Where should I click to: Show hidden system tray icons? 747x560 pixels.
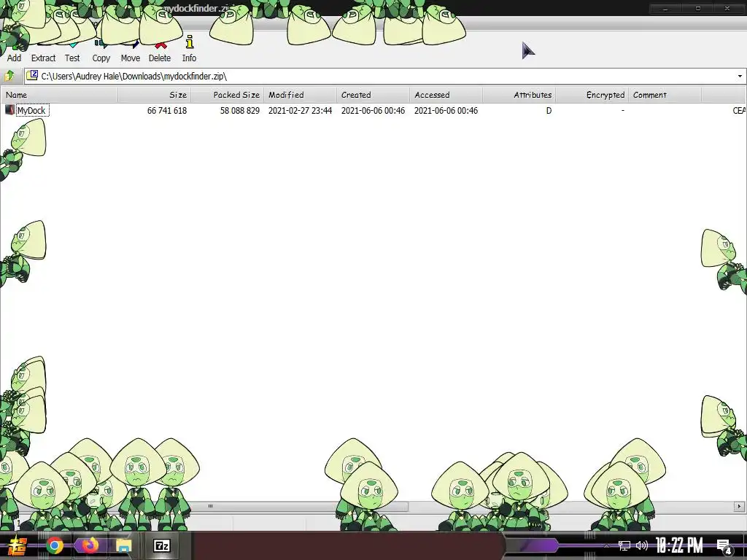[606, 545]
